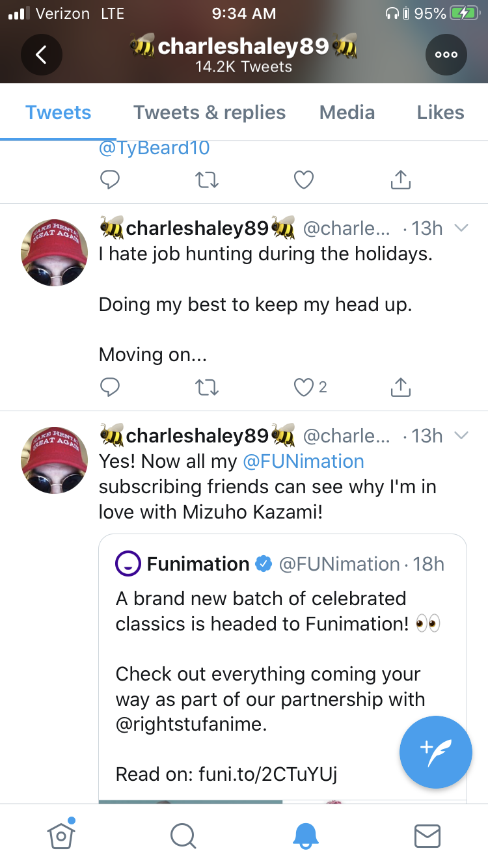Share the job hunting tweet
This screenshot has width=488, height=868.
tap(400, 387)
